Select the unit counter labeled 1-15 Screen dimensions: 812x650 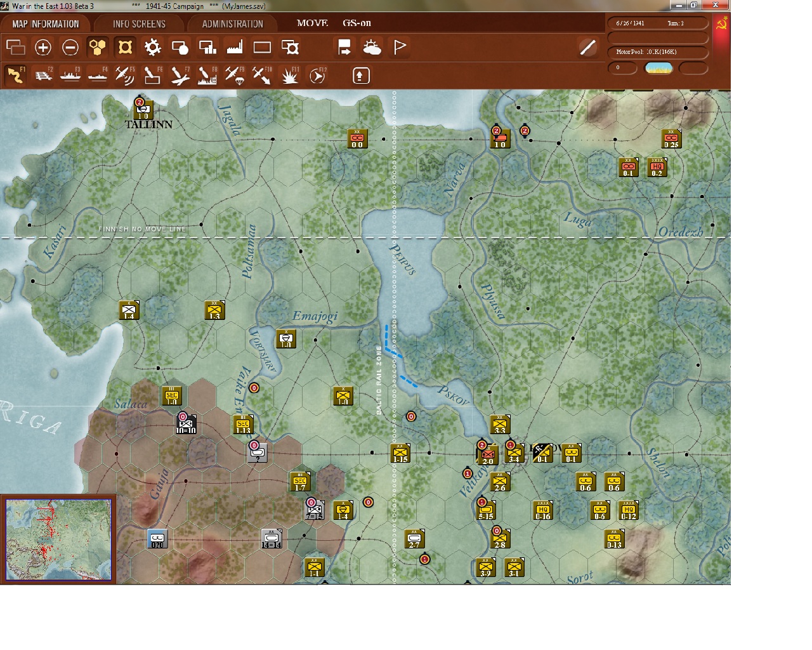(x=400, y=453)
